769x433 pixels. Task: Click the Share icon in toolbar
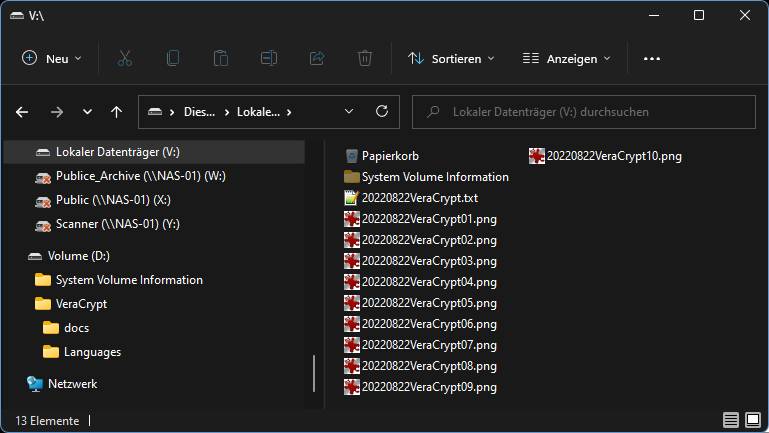pos(317,59)
